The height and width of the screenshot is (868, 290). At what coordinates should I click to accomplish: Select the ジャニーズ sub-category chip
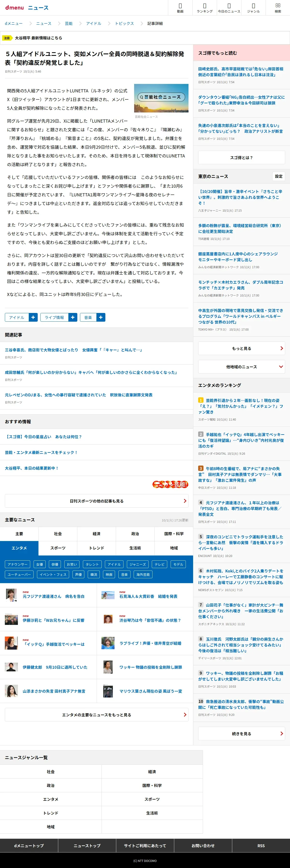(138, 564)
